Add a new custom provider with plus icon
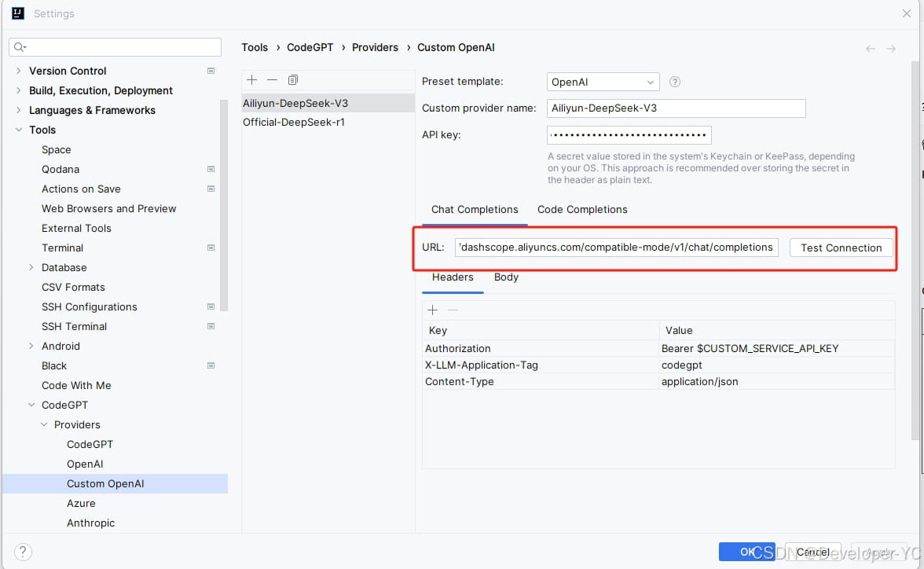The image size is (924, 569). 251,79
